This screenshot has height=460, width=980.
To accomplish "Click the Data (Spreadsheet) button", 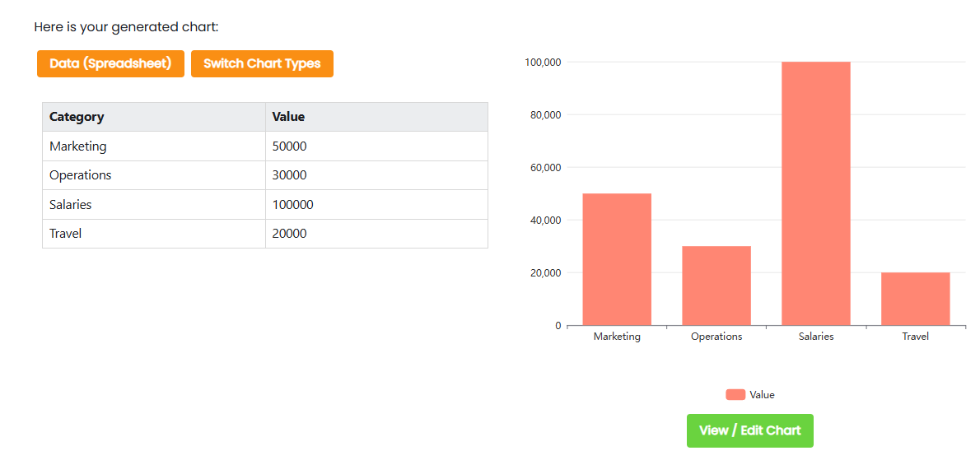I will pyautogui.click(x=110, y=63).
